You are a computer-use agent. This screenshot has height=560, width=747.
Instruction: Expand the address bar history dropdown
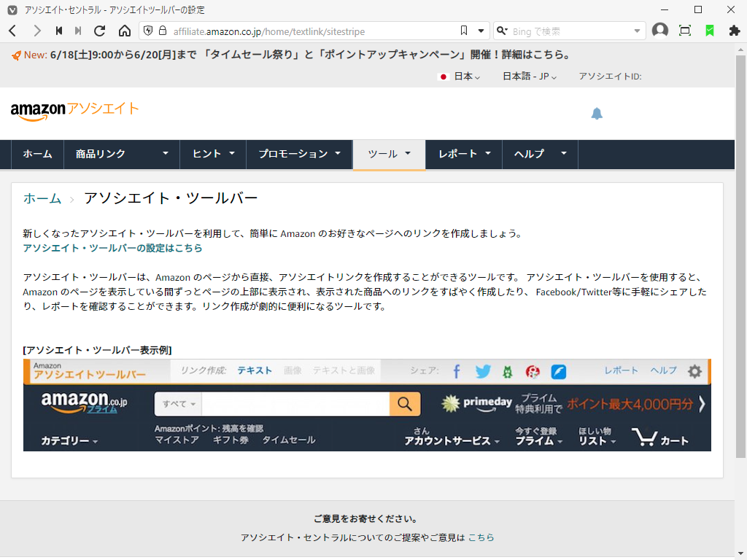click(481, 31)
